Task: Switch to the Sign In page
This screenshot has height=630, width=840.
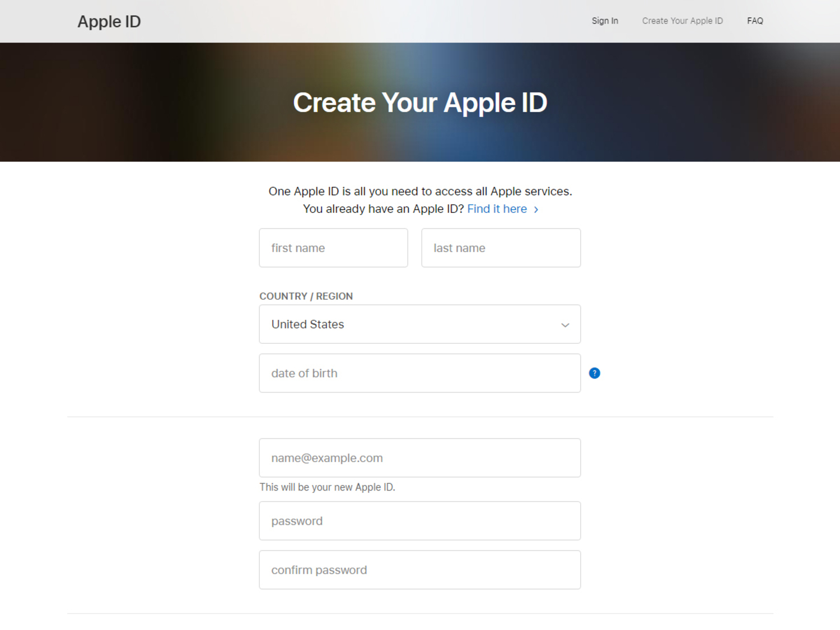Action: coord(605,21)
